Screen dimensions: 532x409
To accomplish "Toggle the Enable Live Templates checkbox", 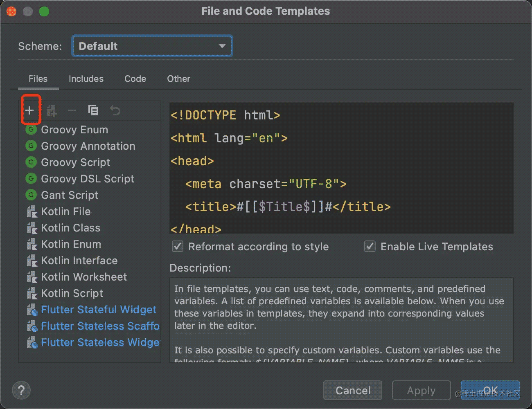I will coord(370,246).
